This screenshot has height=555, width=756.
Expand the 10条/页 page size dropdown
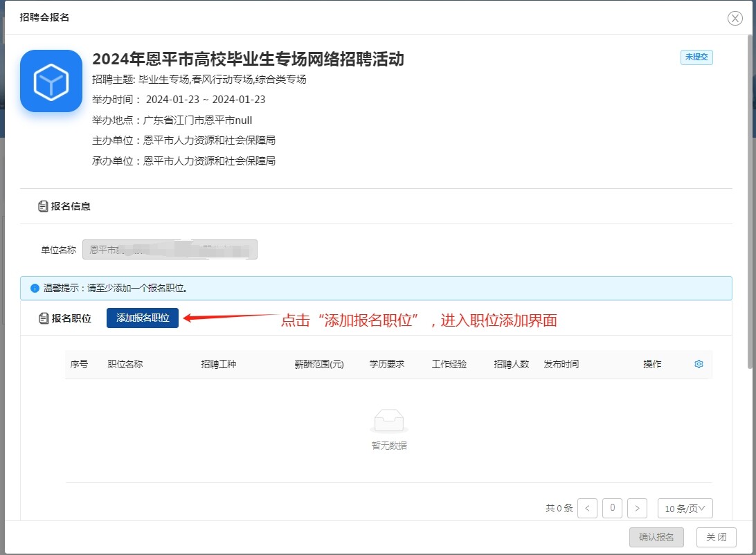[x=685, y=509]
